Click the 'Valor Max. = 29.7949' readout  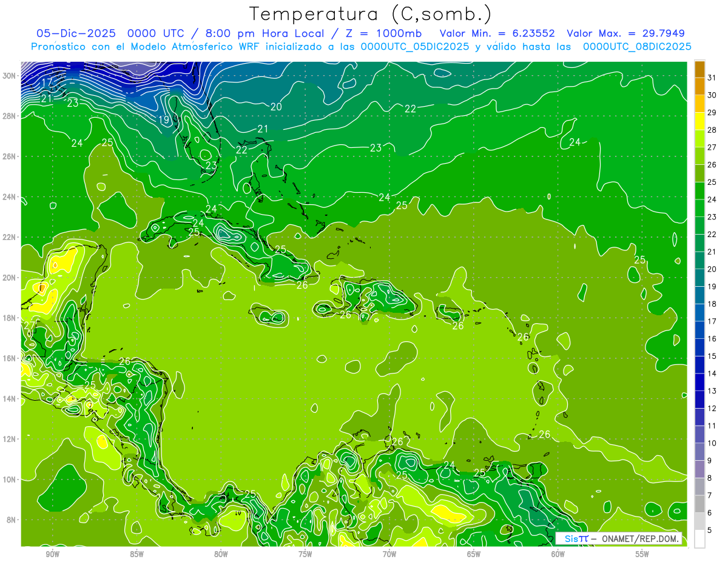coord(625,33)
